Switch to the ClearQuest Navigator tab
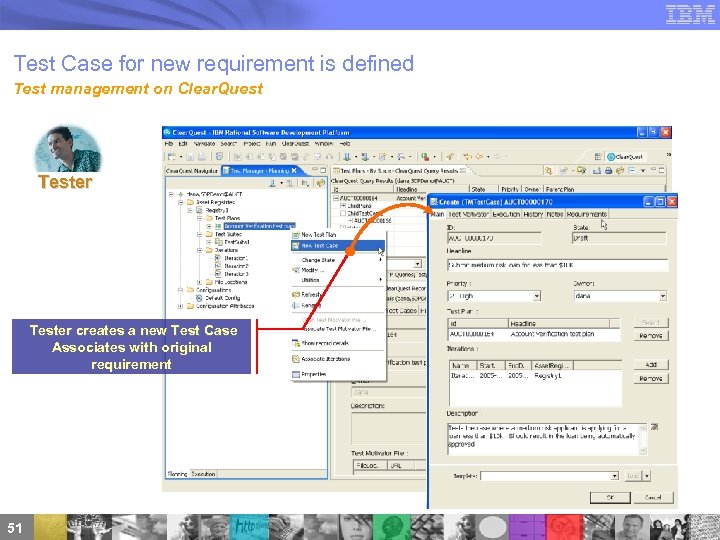The image size is (720, 540). (x=192, y=171)
